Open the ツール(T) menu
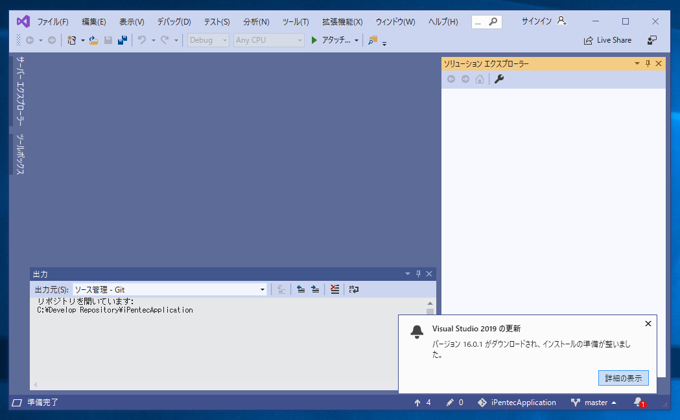 (x=295, y=22)
